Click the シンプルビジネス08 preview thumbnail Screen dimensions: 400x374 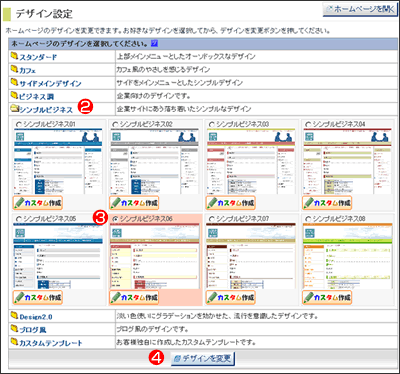point(348,256)
